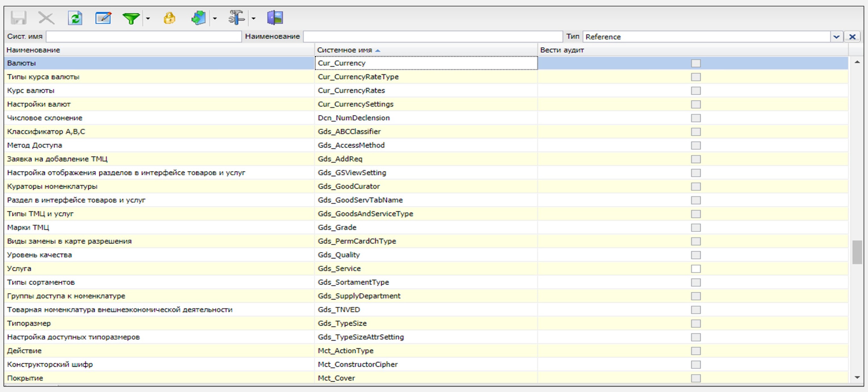This screenshot has width=868, height=392.
Task: Click the import/export blue-arrows icon
Action: [199, 18]
